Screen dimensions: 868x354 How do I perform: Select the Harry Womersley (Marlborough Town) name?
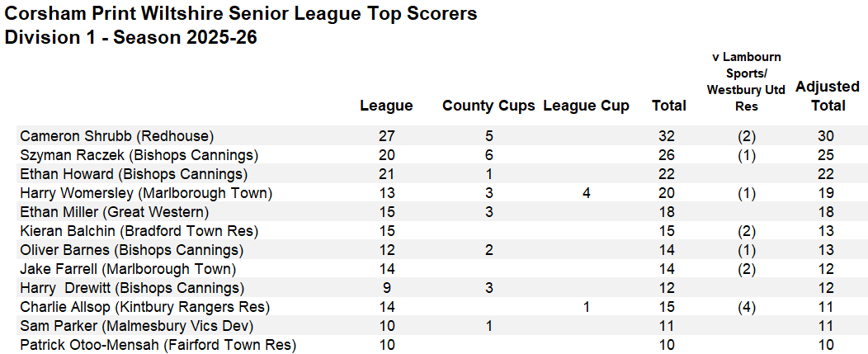coord(146,193)
